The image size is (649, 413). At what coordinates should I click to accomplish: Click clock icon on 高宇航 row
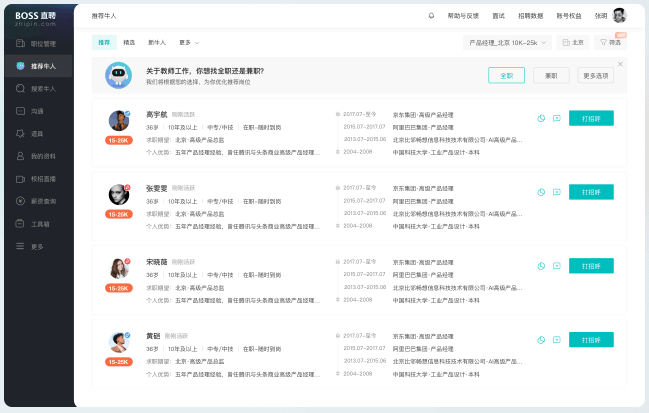click(x=541, y=118)
